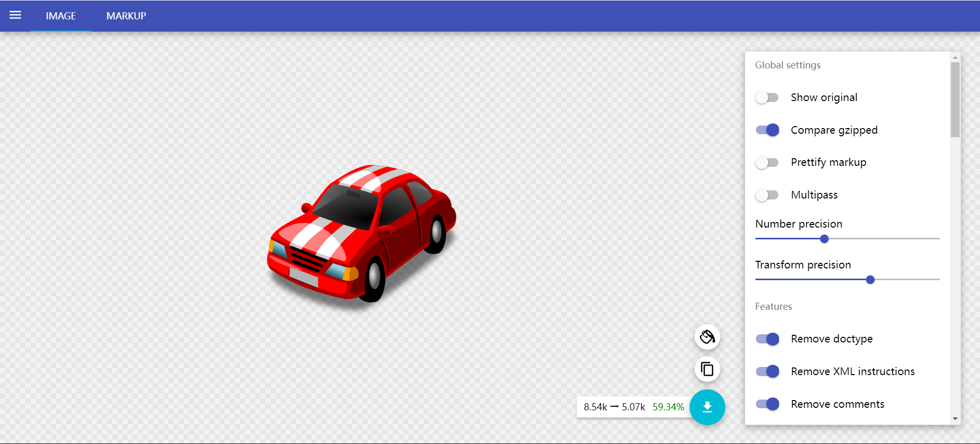Click the Number precision slider handle
Image resolution: width=980 pixels, height=444 pixels.
click(x=824, y=239)
